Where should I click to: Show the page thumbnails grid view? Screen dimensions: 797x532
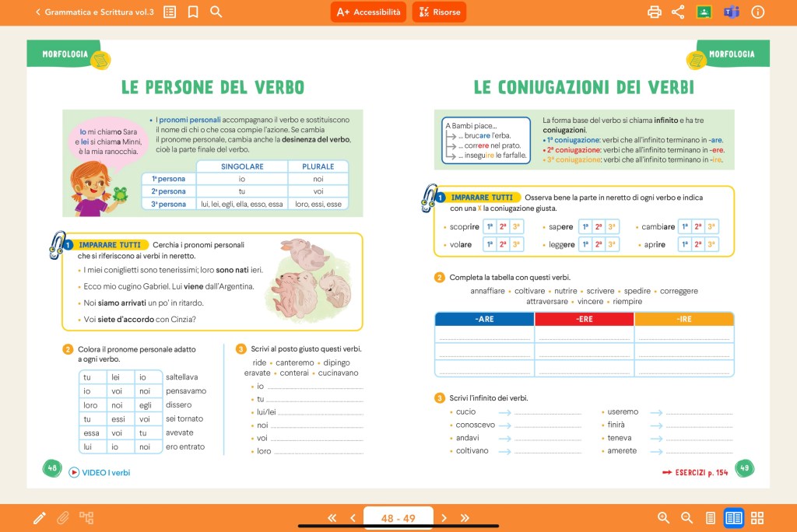click(x=757, y=518)
